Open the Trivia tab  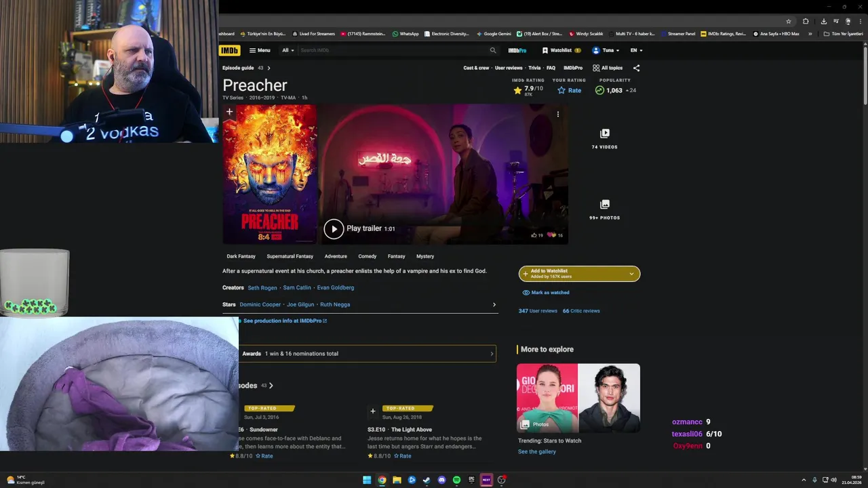click(x=534, y=68)
